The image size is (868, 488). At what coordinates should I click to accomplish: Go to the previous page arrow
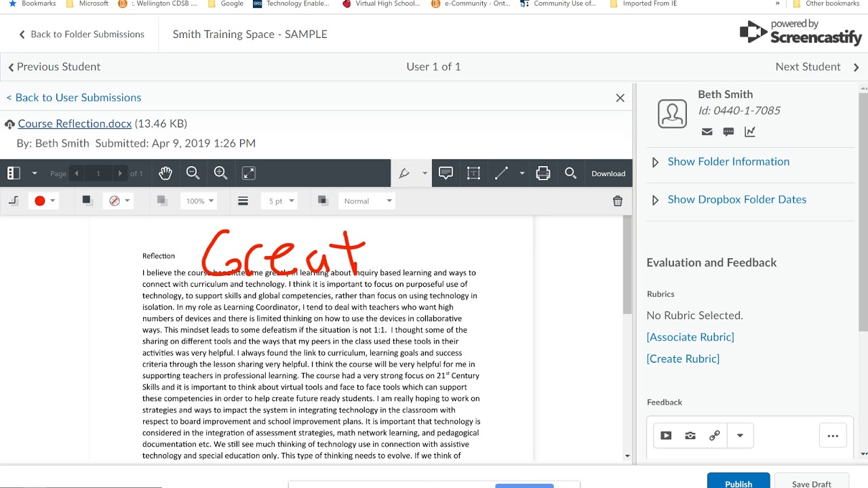point(77,174)
